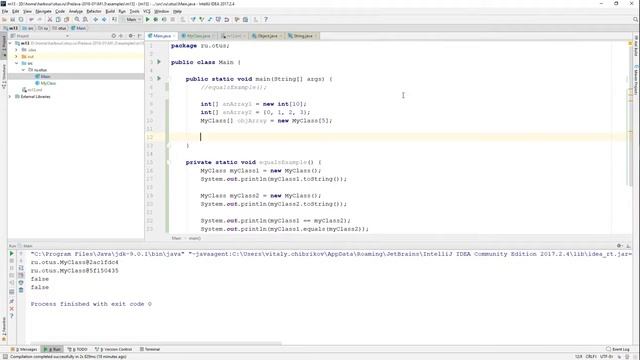Click the green Run button in toolbar

tap(147, 19)
